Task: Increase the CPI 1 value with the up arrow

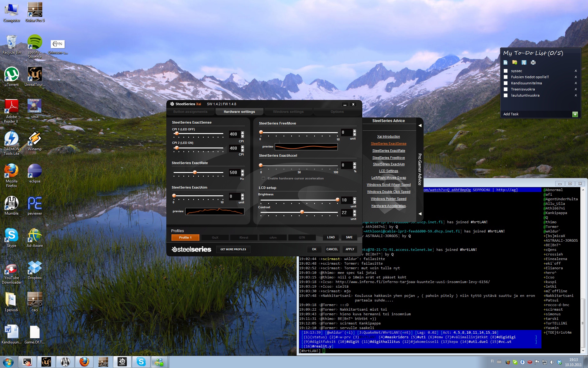Action: [x=243, y=132]
